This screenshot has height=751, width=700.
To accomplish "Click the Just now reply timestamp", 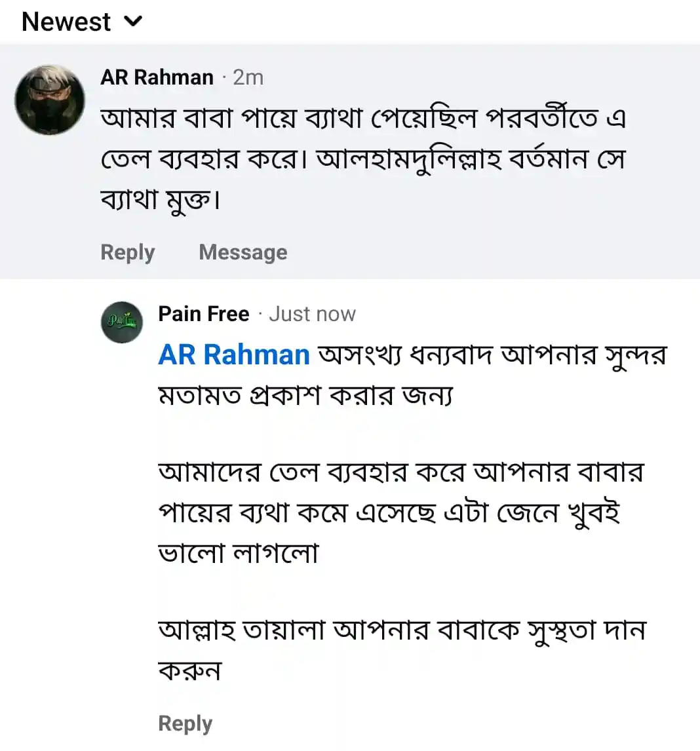I will (312, 314).
